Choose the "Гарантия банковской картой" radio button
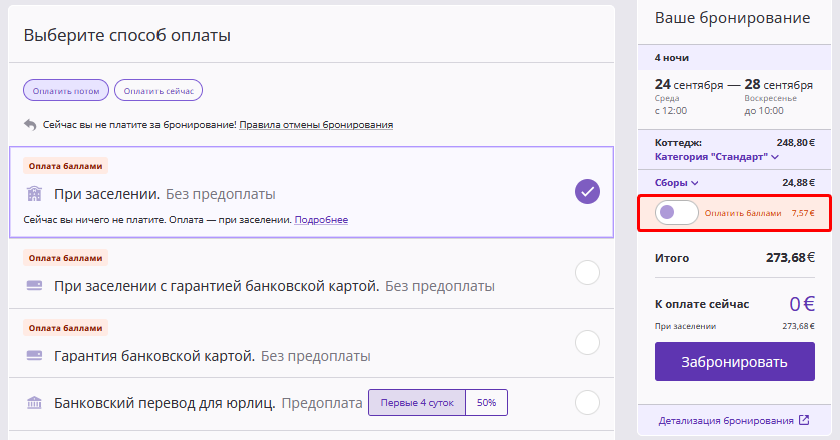This screenshot has width=840, height=440. pos(587,342)
